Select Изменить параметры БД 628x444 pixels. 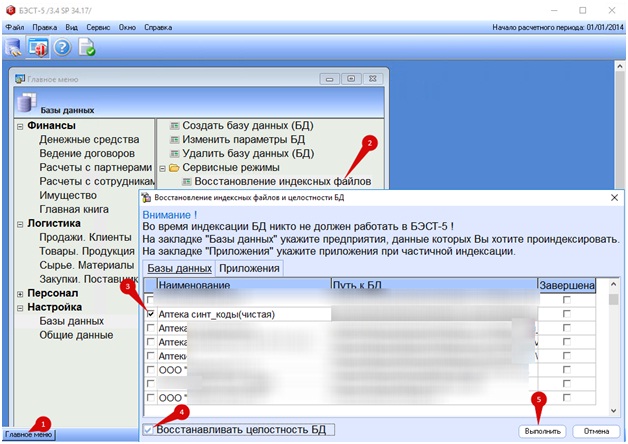(x=244, y=140)
